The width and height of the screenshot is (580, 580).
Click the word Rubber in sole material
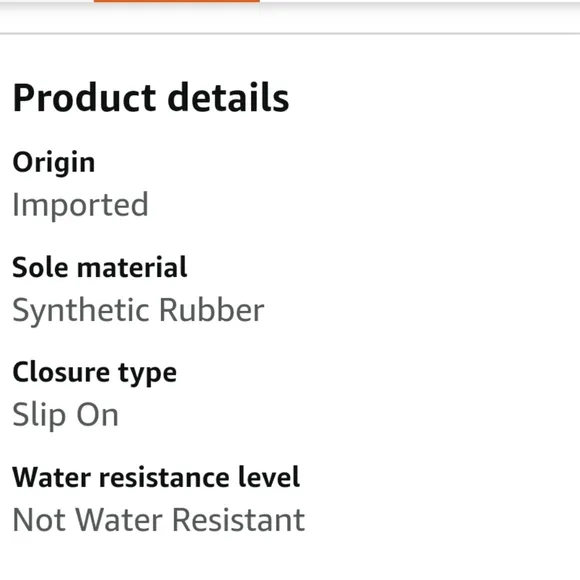212,310
